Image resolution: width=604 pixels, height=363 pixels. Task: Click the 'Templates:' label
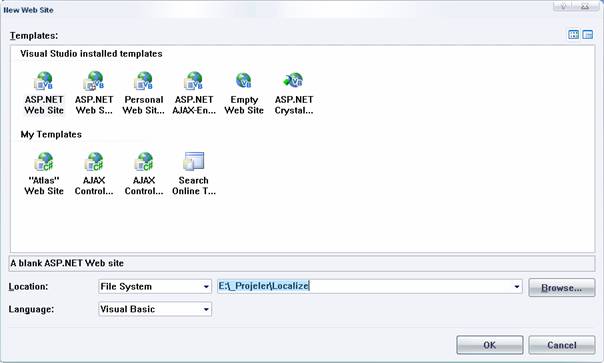pyautogui.click(x=34, y=35)
